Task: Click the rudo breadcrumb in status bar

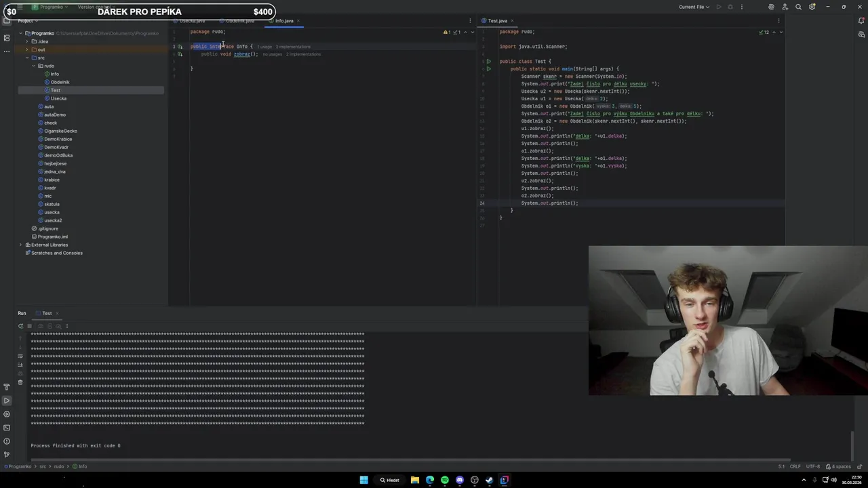Action: point(59,466)
